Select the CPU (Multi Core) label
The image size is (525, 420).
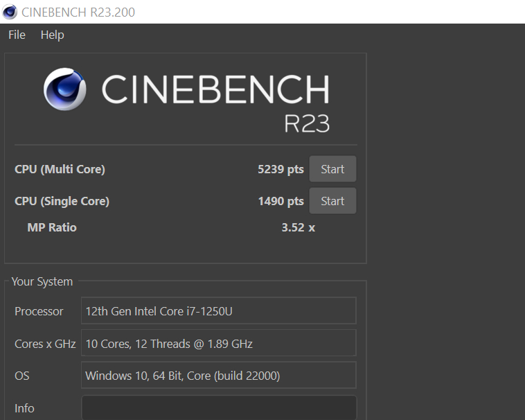pyautogui.click(x=60, y=169)
